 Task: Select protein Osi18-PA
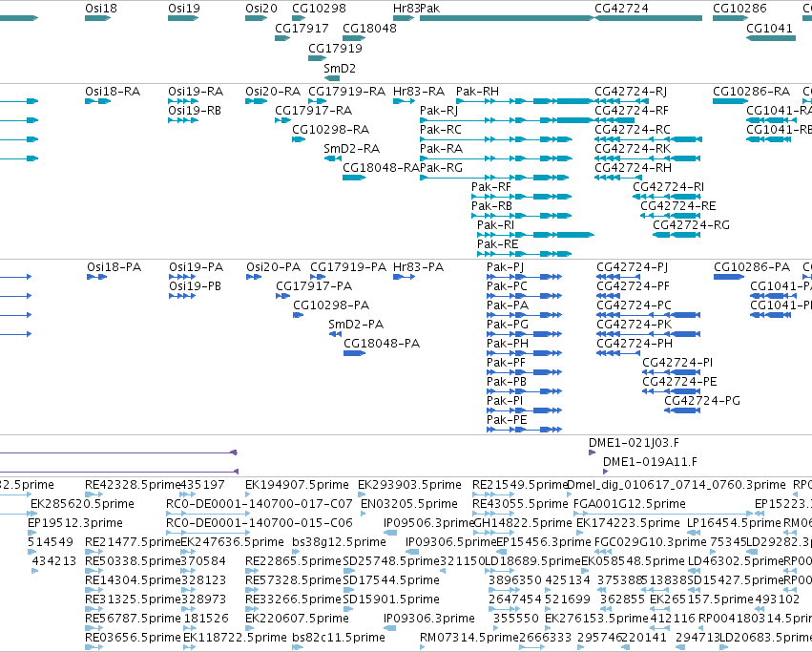click(114, 267)
